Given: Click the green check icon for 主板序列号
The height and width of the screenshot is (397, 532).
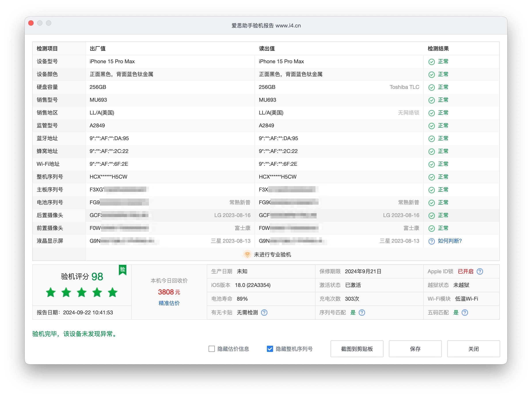Looking at the screenshot, I should (x=432, y=190).
